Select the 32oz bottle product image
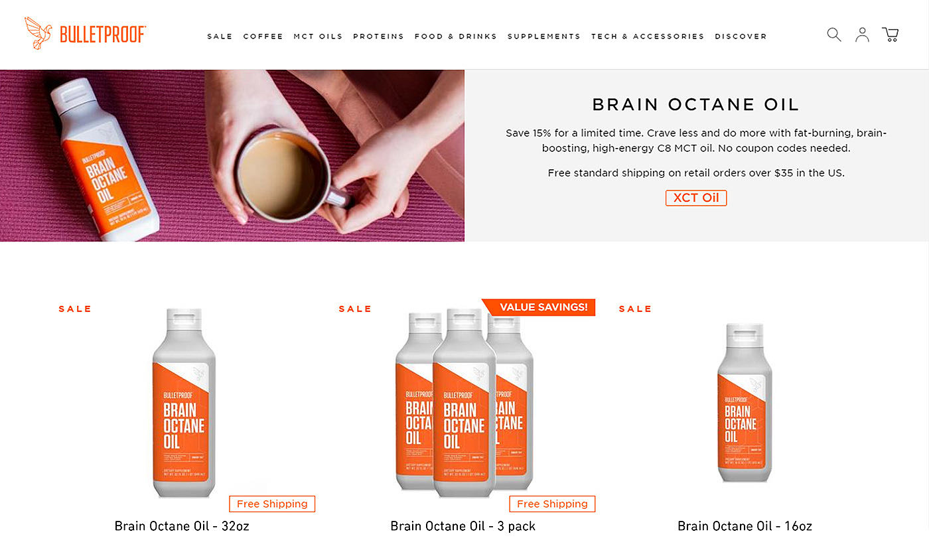The image size is (929, 560). click(184, 403)
